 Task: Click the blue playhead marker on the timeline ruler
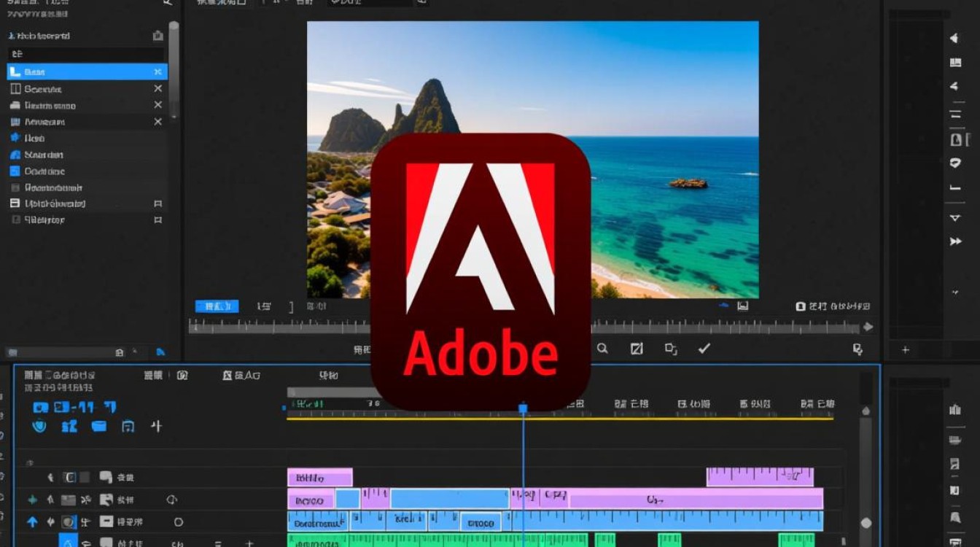[x=523, y=409]
